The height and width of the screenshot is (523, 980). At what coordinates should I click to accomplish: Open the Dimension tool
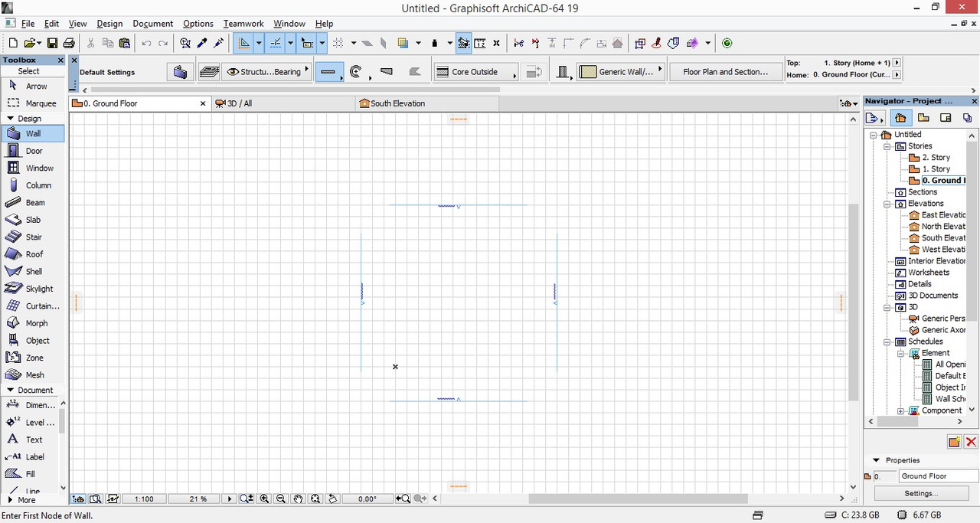31,405
